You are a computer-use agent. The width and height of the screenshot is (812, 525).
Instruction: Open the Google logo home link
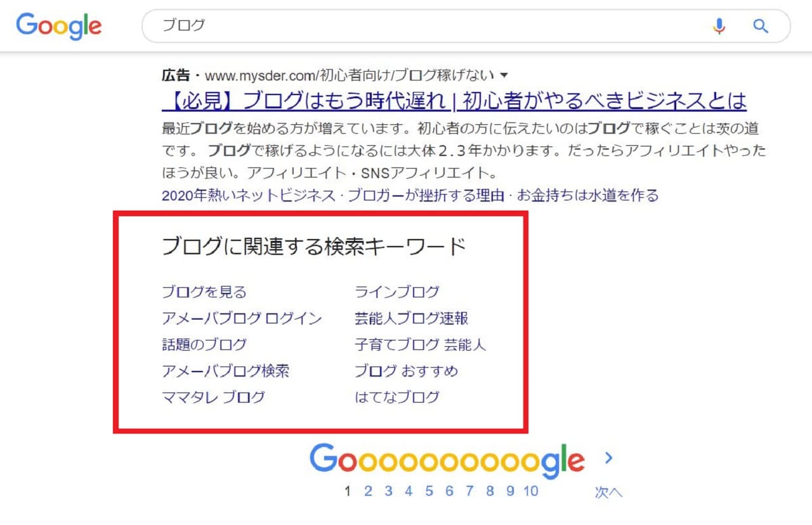click(59, 26)
